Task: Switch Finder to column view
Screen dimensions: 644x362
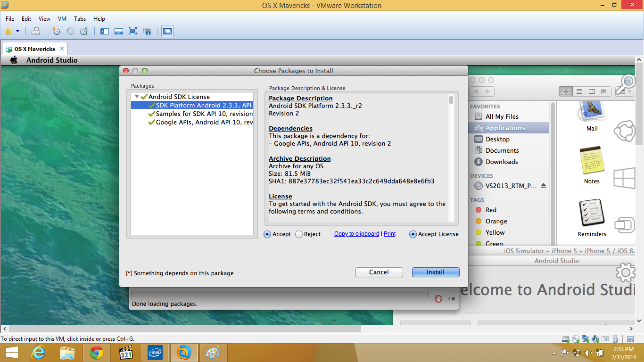Action: [592, 91]
